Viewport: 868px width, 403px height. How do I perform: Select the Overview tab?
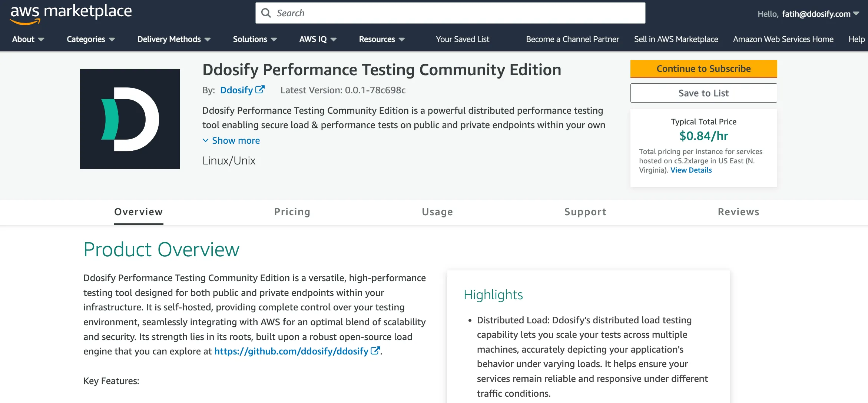139,212
